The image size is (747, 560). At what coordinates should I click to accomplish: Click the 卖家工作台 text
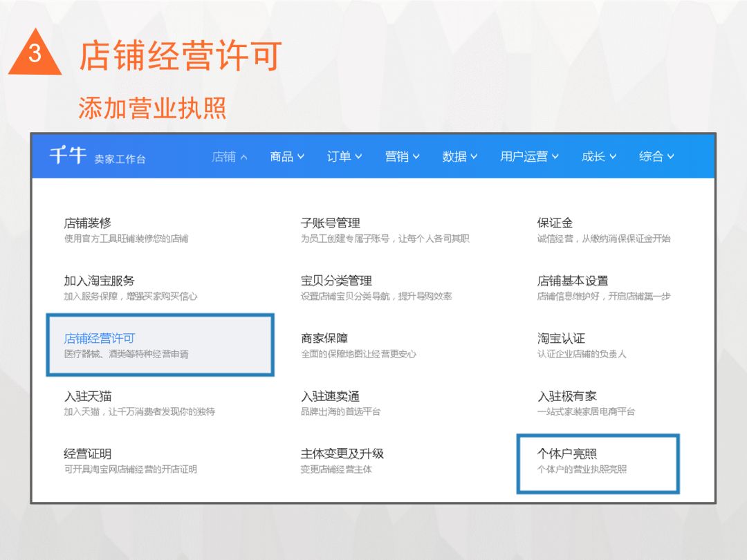(120, 159)
